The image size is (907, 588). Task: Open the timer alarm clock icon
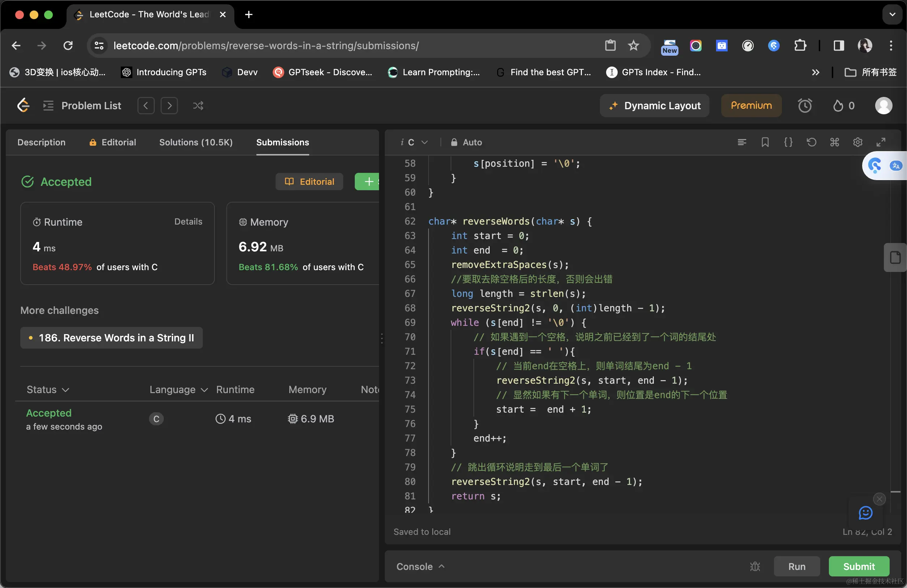(805, 106)
